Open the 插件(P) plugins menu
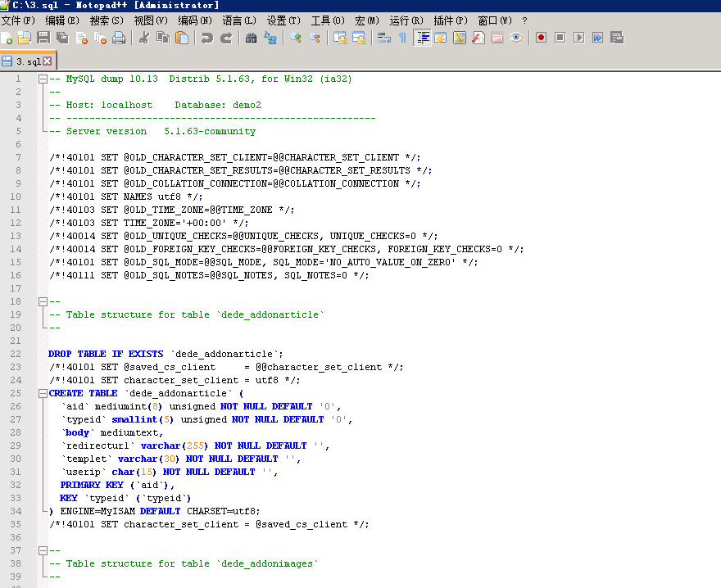Image resolution: width=721 pixels, height=588 pixels. [x=450, y=20]
